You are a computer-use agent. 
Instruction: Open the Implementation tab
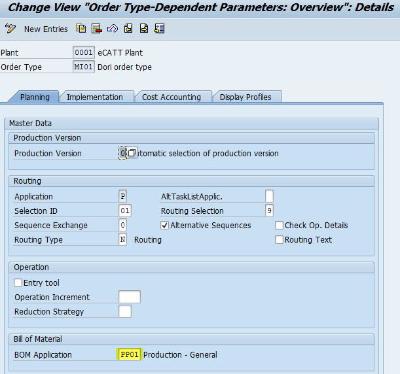(95, 97)
